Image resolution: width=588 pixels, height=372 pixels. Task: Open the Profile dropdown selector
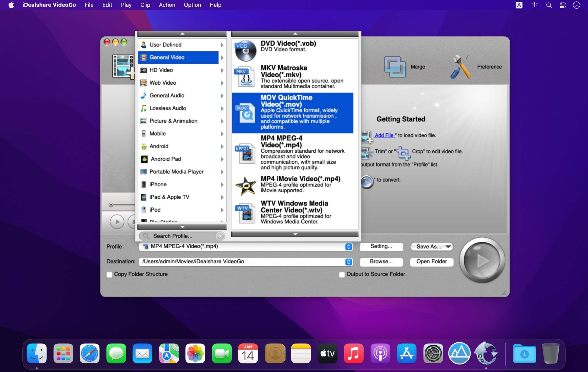click(x=246, y=246)
